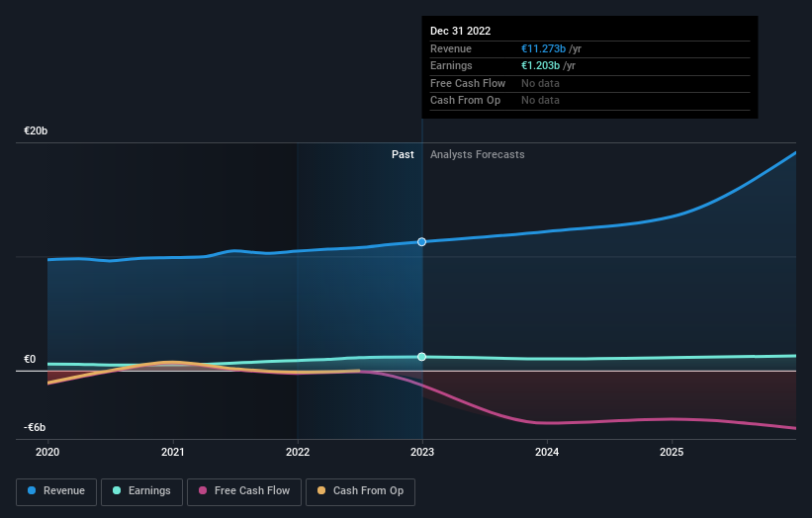Click the 2025 x-axis label
The image size is (812, 518).
pyautogui.click(x=672, y=452)
